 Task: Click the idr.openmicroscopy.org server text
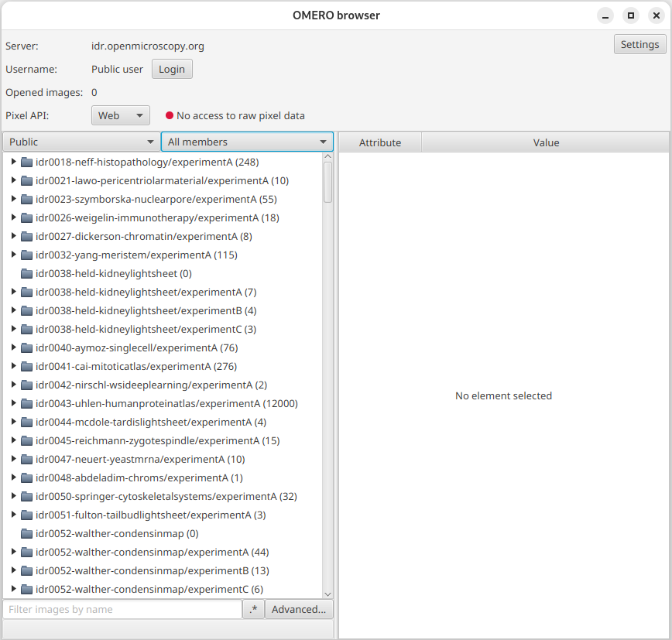pyautogui.click(x=147, y=46)
